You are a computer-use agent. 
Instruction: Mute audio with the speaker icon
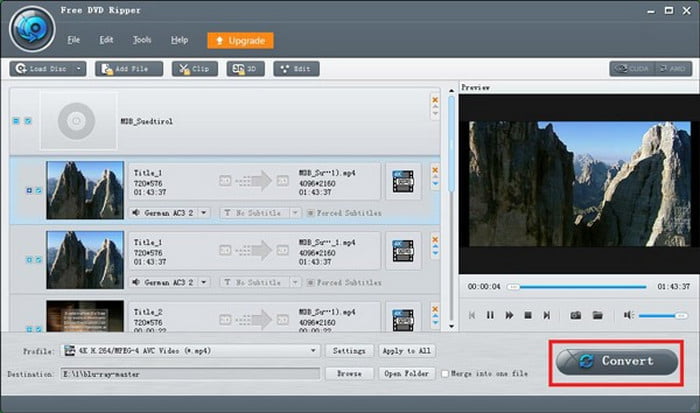pos(629,315)
